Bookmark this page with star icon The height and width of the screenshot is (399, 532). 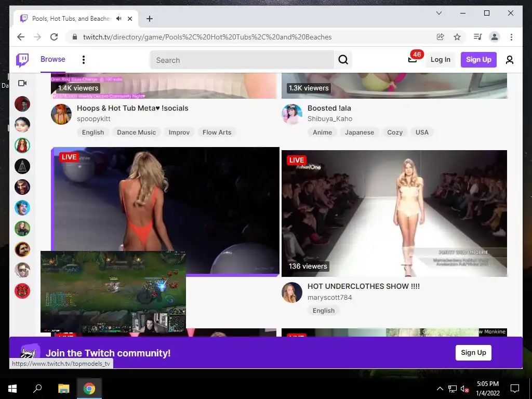pos(457,37)
